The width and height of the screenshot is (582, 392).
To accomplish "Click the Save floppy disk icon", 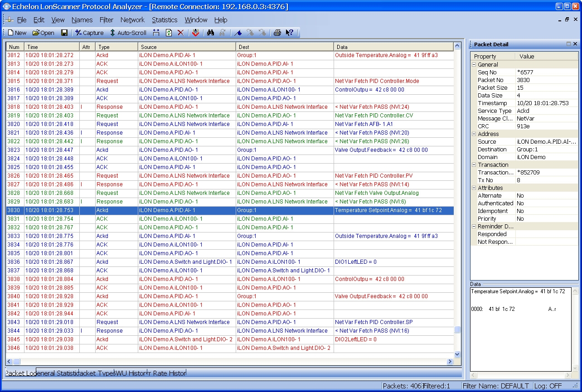I will [64, 33].
